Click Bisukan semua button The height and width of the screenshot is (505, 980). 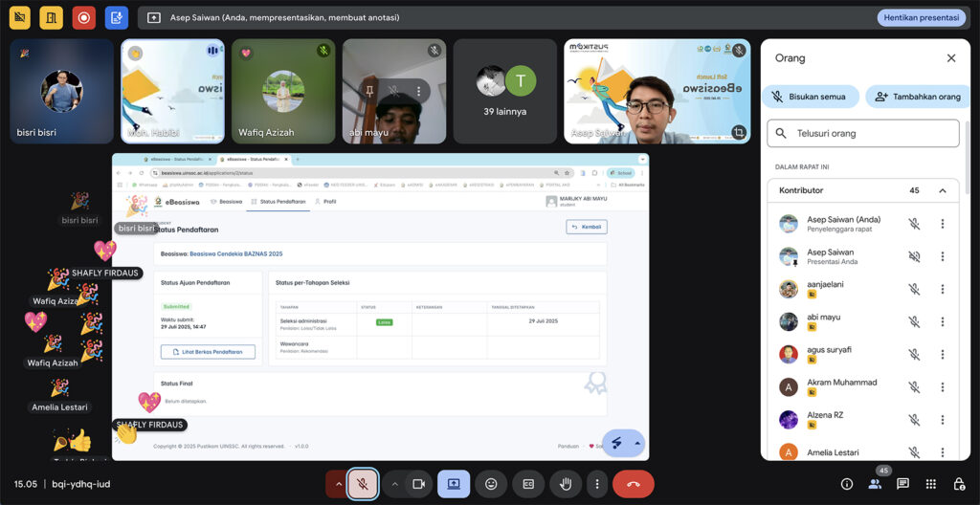coord(811,97)
